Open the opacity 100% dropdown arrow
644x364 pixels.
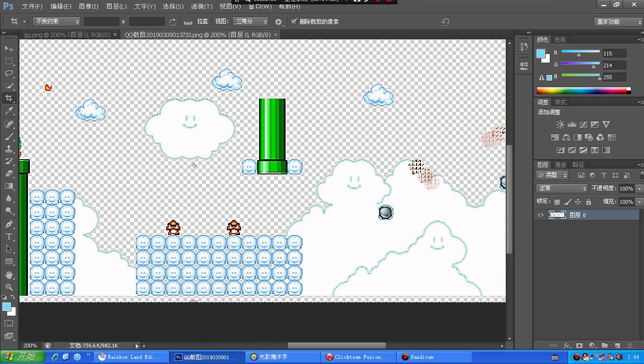[x=639, y=189]
